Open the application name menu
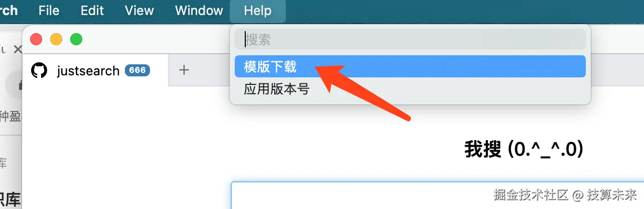The height and width of the screenshot is (209, 644). click(x=9, y=11)
